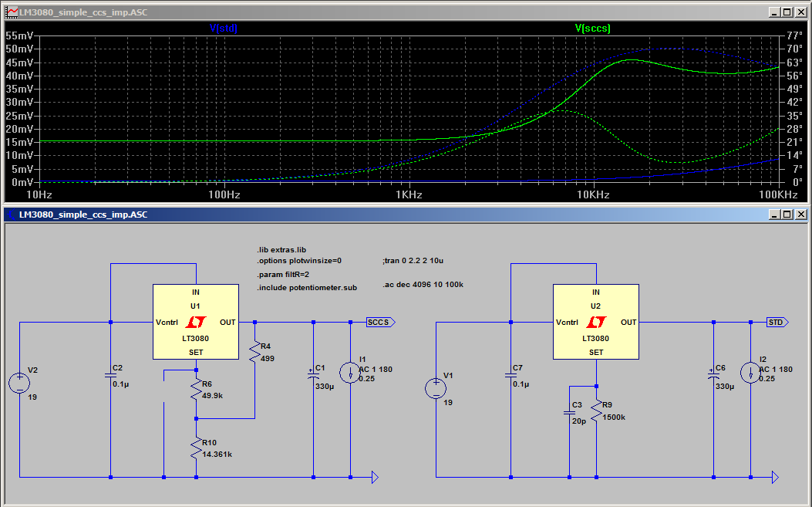Click the .lib extras.lib directive
Image resolution: width=812 pixels, height=507 pixels.
[x=281, y=250]
